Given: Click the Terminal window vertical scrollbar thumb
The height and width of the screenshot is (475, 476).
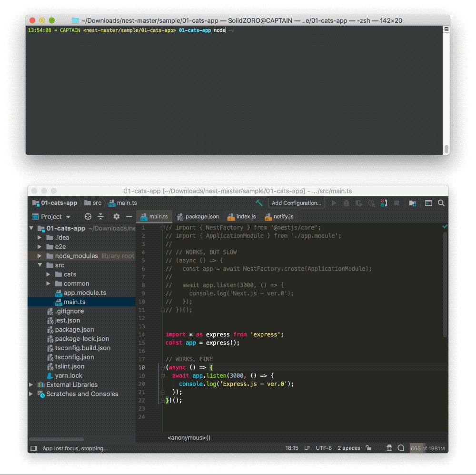Looking at the screenshot, I should (x=446, y=149).
